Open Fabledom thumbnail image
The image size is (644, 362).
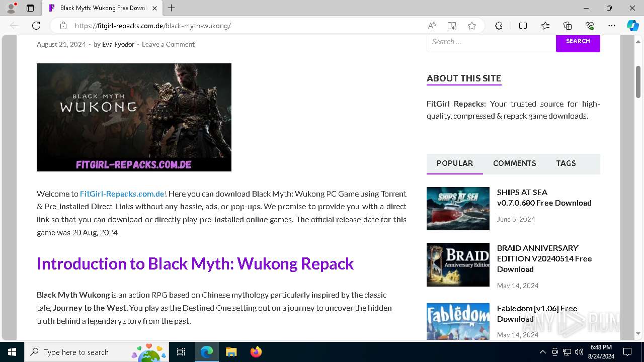(458, 322)
